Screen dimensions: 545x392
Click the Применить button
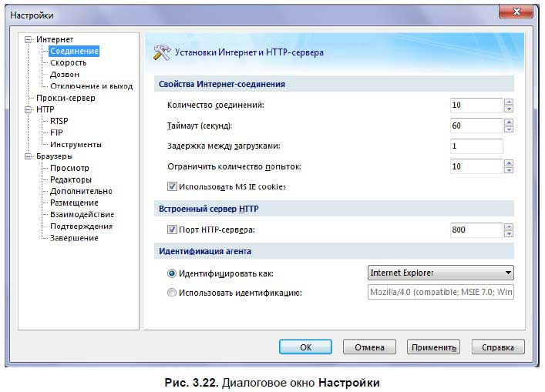tap(433, 347)
